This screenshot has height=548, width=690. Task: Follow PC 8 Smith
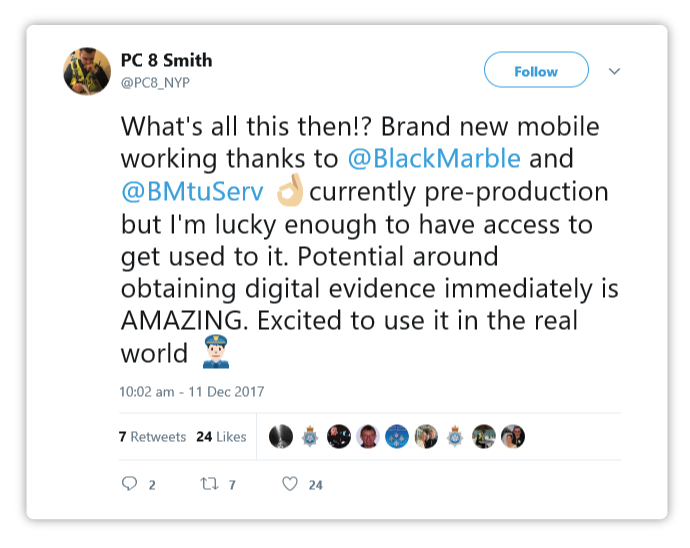[x=536, y=71]
